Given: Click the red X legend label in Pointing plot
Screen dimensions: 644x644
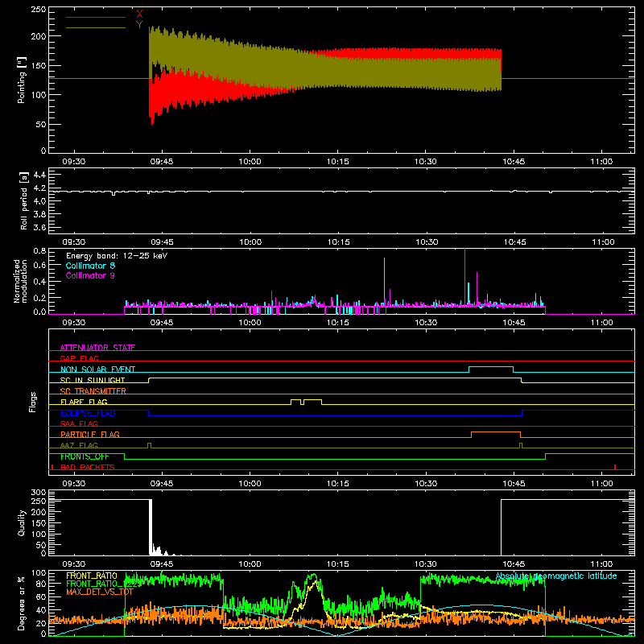Looking at the screenshot, I should pyautogui.click(x=139, y=14).
